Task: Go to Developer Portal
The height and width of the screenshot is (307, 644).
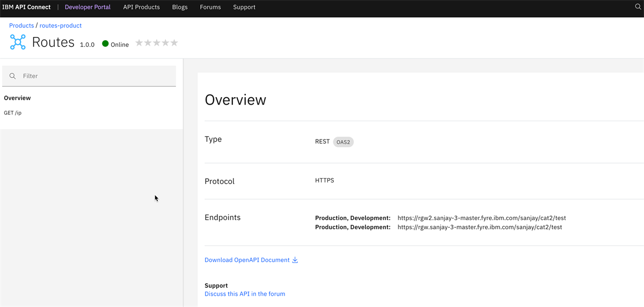Action: coord(87,7)
